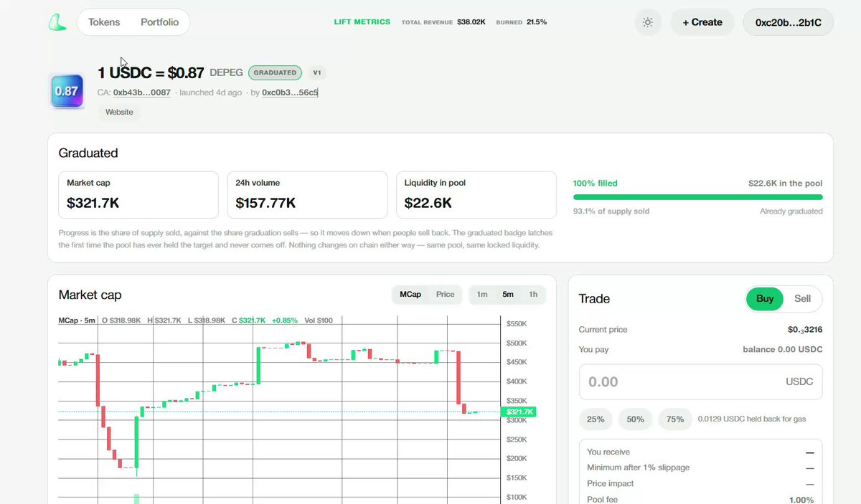
Task: Click the 100% filled progress bar
Action: click(697, 197)
